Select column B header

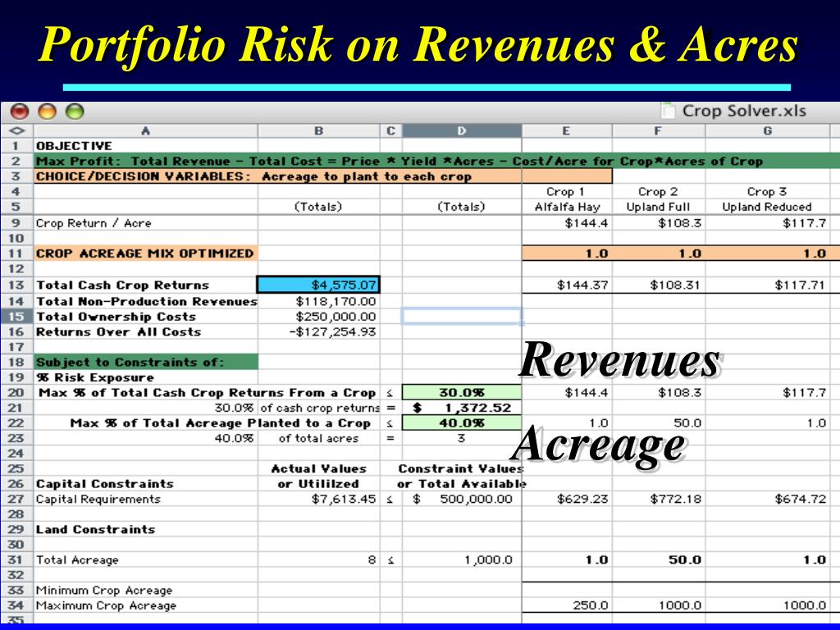coord(319,130)
